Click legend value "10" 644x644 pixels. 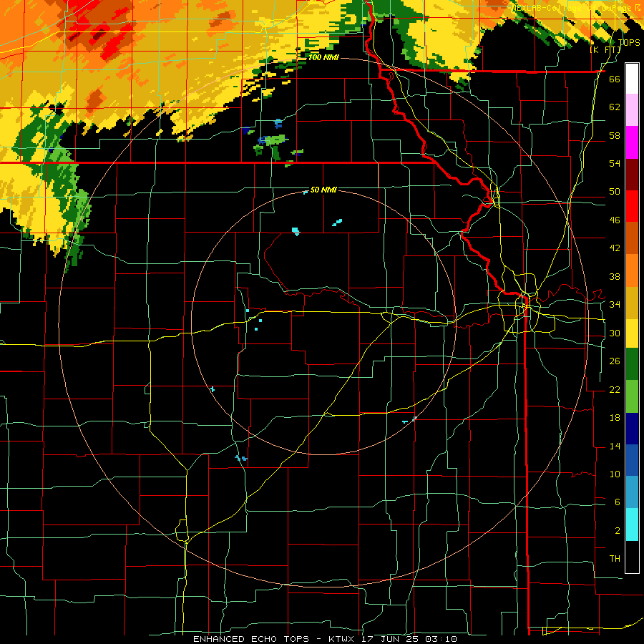[x=615, y=474]
